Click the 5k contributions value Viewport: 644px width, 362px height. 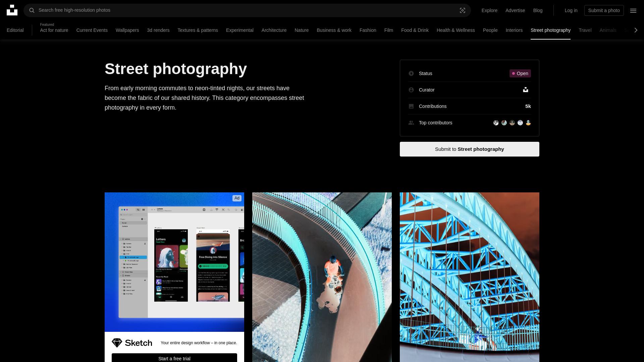point(528,106)
